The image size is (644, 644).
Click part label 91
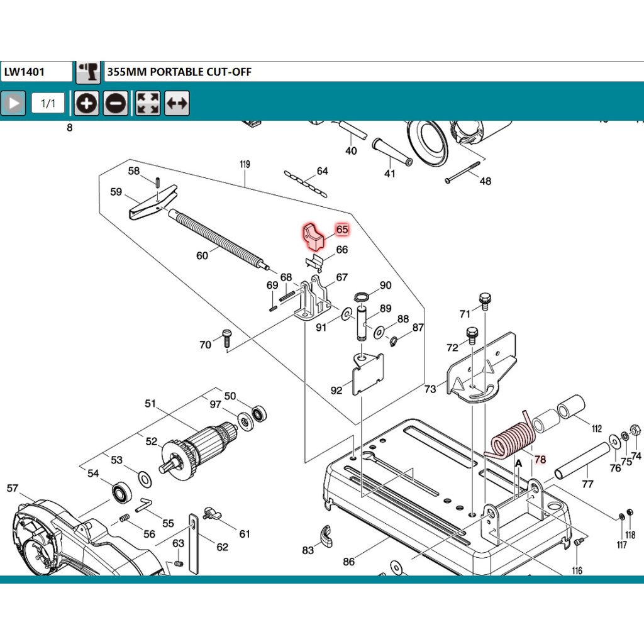321,327
